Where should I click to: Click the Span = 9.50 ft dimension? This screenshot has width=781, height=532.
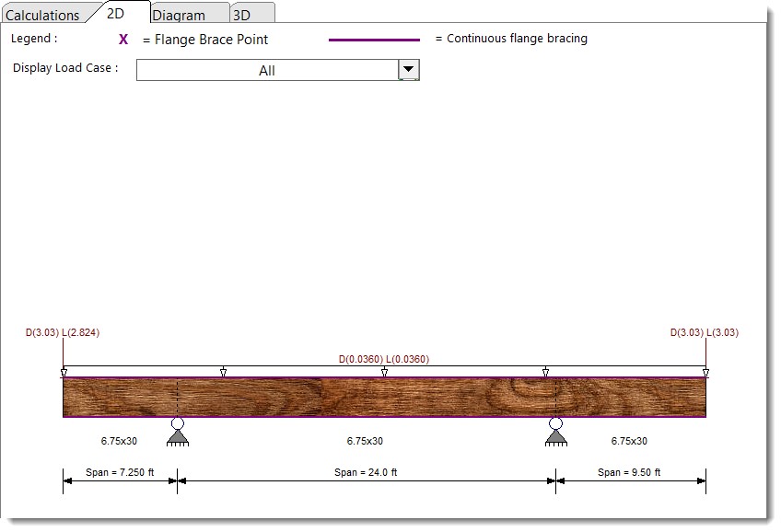630,472
